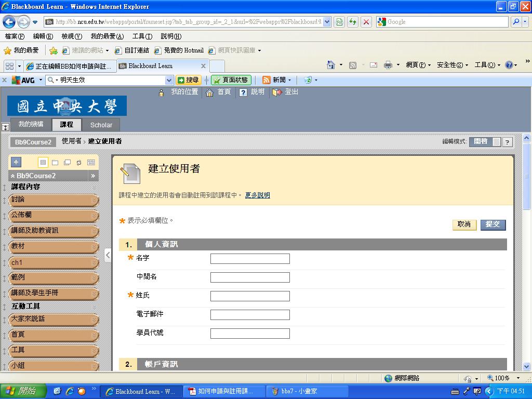Click the page vertical scrollbar down arrow
Image resolution: width=532 pixels, height=399 pixels.
pos(526,366)
